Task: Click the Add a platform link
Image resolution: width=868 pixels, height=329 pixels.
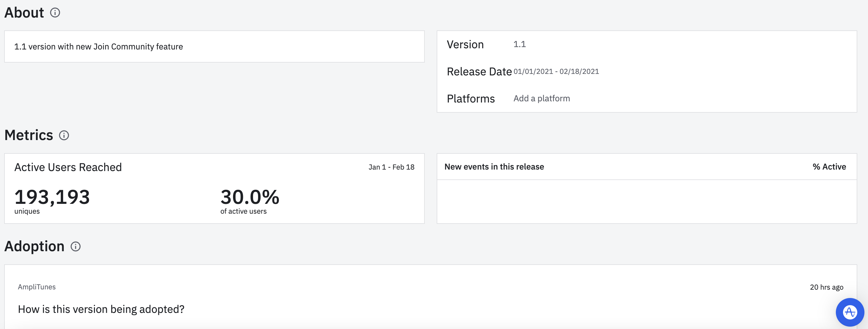Action: (x=541, y=98)
